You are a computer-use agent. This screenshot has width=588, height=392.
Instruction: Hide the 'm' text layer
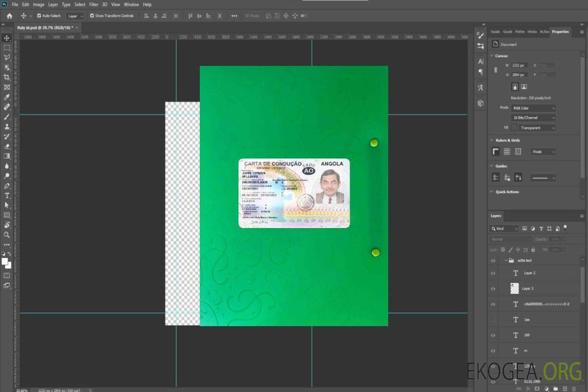pyautogui.click(x=493, y=351)
